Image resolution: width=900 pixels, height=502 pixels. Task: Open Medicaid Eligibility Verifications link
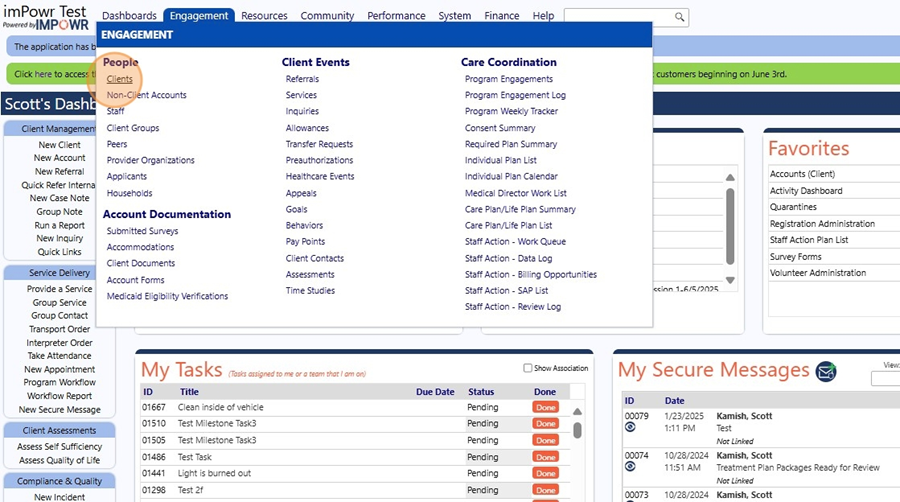click(x=167, y=296)
